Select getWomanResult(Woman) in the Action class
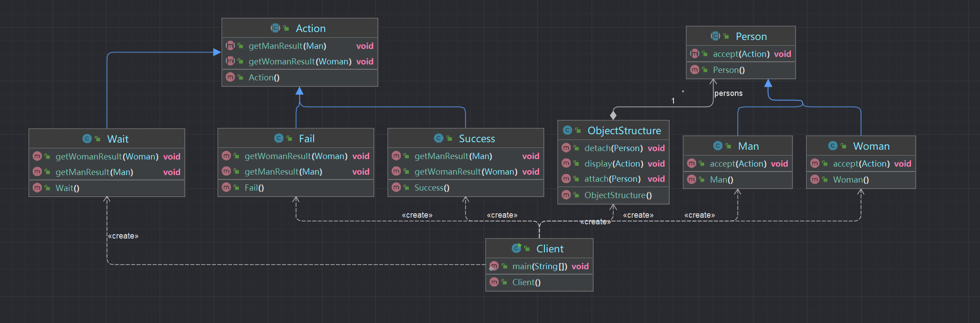This screenshot has height=323, width=980. (300, 61)
